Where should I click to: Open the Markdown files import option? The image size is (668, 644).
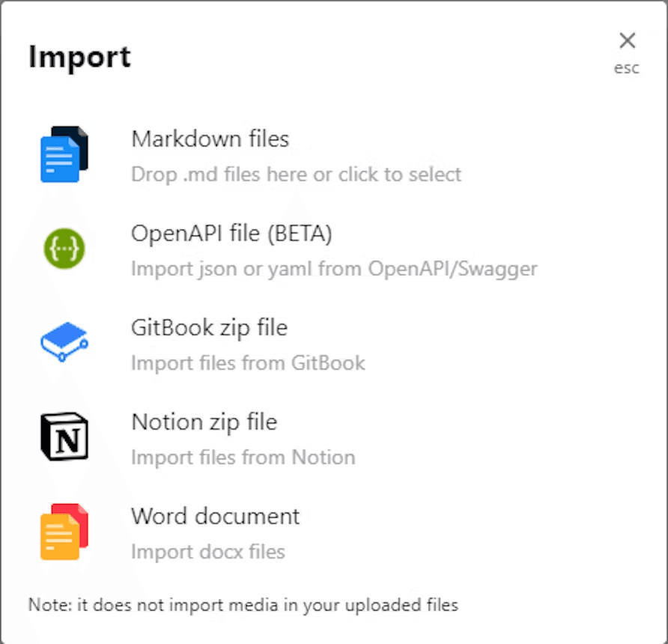point(210,139)
